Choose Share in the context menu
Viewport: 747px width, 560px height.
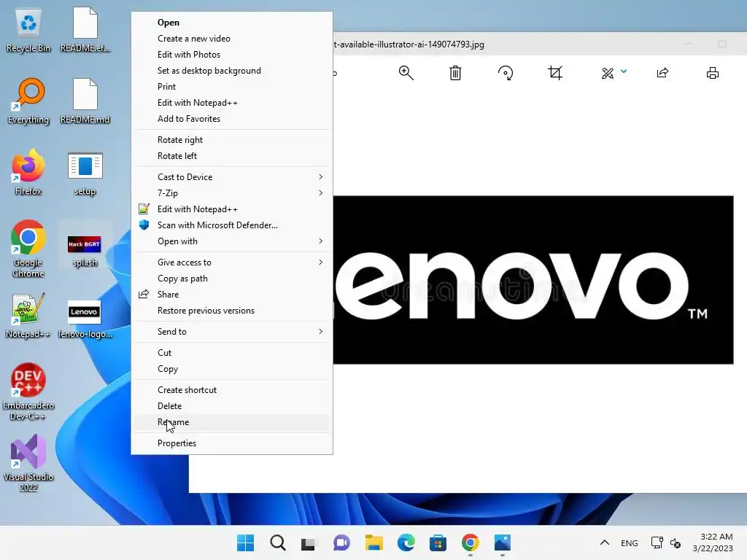pyautogui.click(x=232, y=295)
